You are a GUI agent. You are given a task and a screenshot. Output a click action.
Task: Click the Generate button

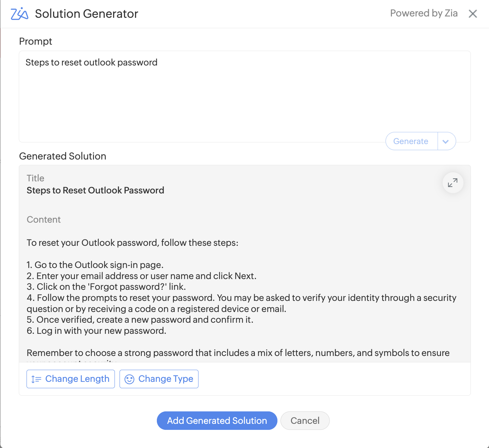(x=411, y=141)
